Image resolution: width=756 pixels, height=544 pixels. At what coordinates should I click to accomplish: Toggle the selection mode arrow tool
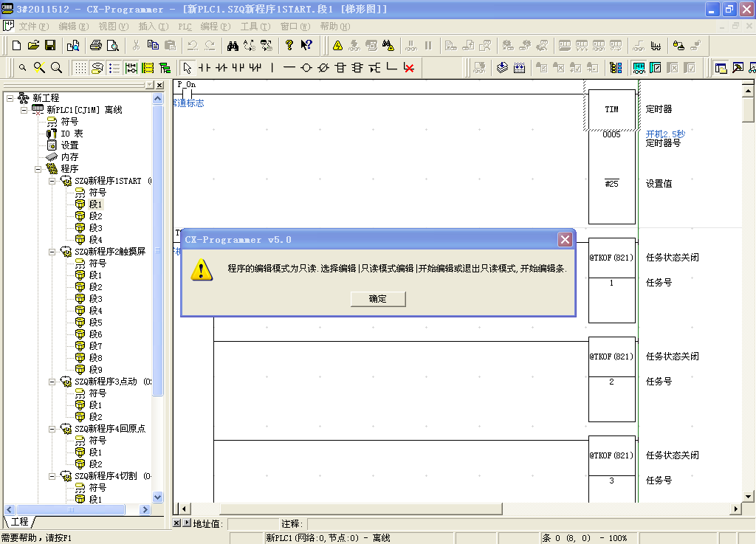188,68
